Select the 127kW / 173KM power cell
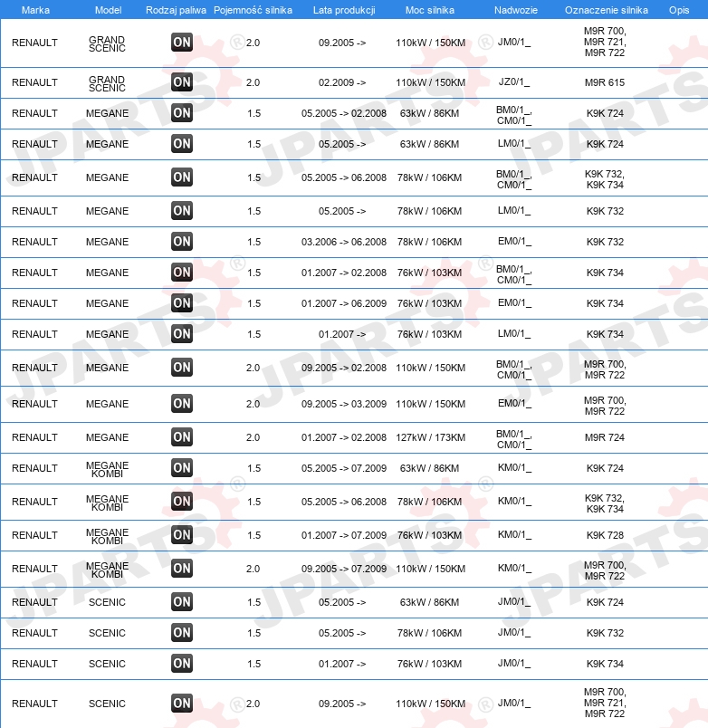The image size is (708, 728). coord(430,437)
